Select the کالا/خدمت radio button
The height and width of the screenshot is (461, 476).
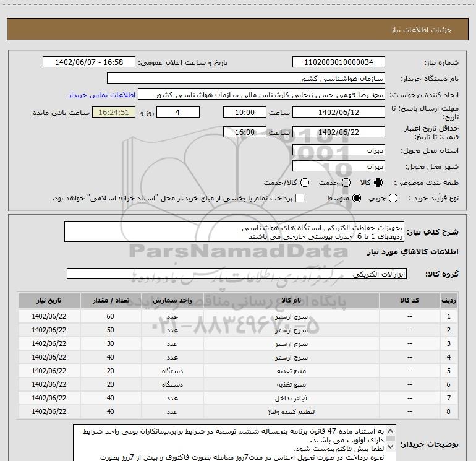[x=305, y=183]
